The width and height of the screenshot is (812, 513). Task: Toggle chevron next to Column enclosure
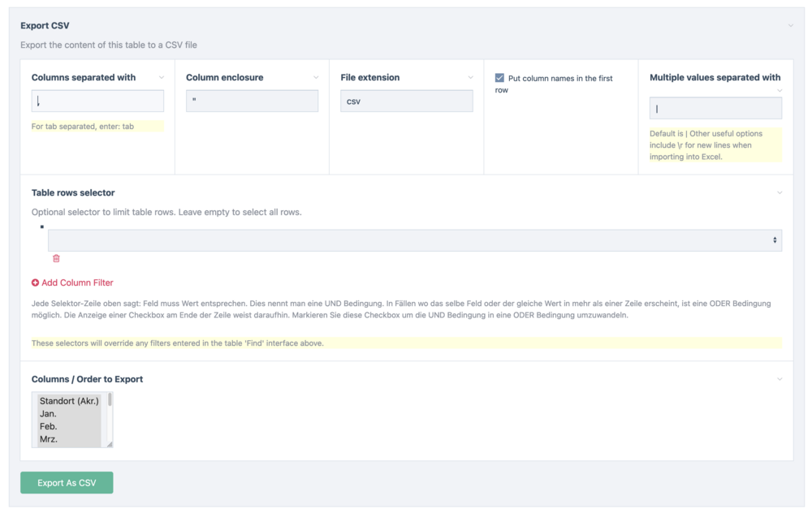(316, 78)
